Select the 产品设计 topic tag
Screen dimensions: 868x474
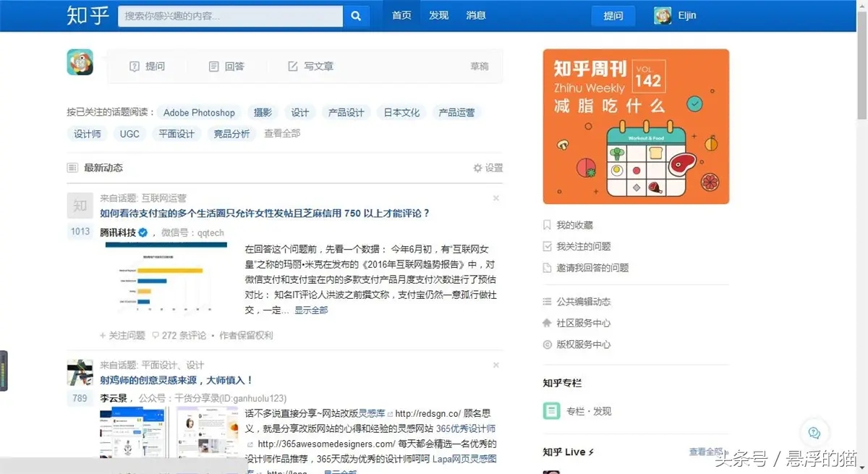click(x=346, y=113)
